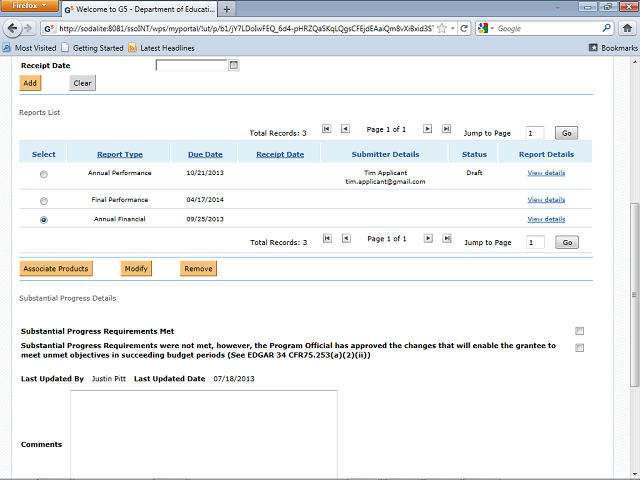
Task: Sort by Report Type column
Action: pyautogui.click(x=120, y=154)
